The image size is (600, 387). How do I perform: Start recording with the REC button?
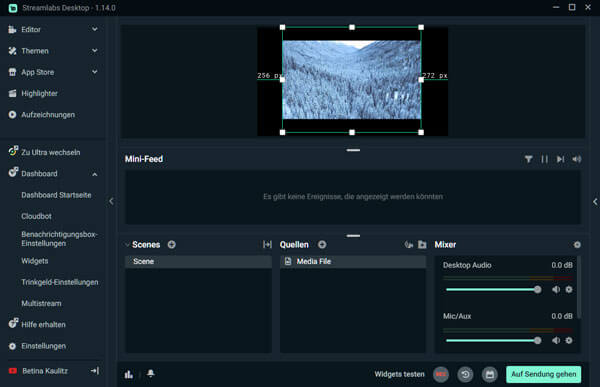(x=441, y=374)
